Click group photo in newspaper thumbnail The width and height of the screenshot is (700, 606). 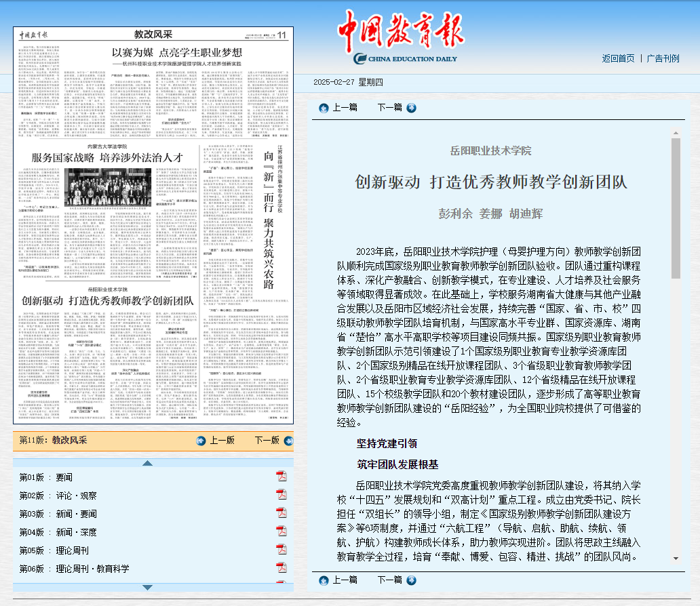[108, 187]
